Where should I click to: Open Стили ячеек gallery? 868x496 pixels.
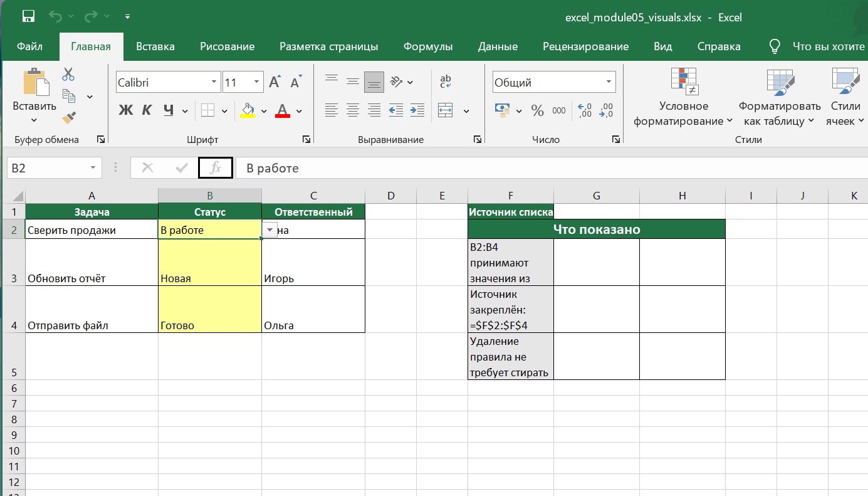[846, 97]
